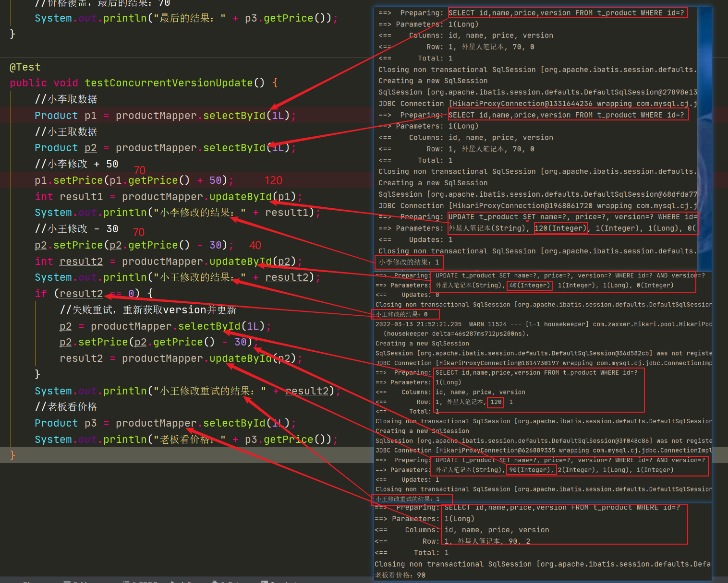Click console output 小王修改重试的结果: 1

point(408,499)
